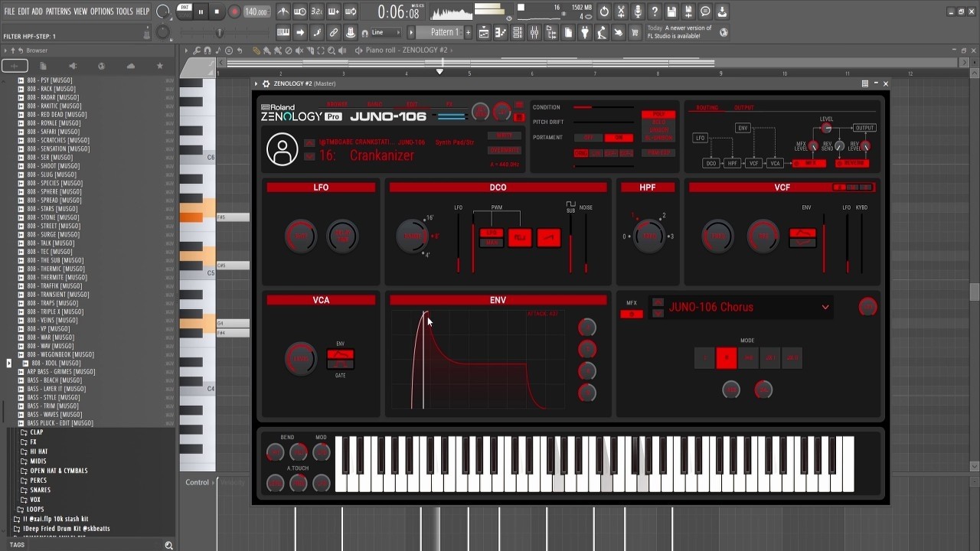Open the plugin picker plug icon
The height and width of the screenshot is (551, 980).
[x=584, y=32]
